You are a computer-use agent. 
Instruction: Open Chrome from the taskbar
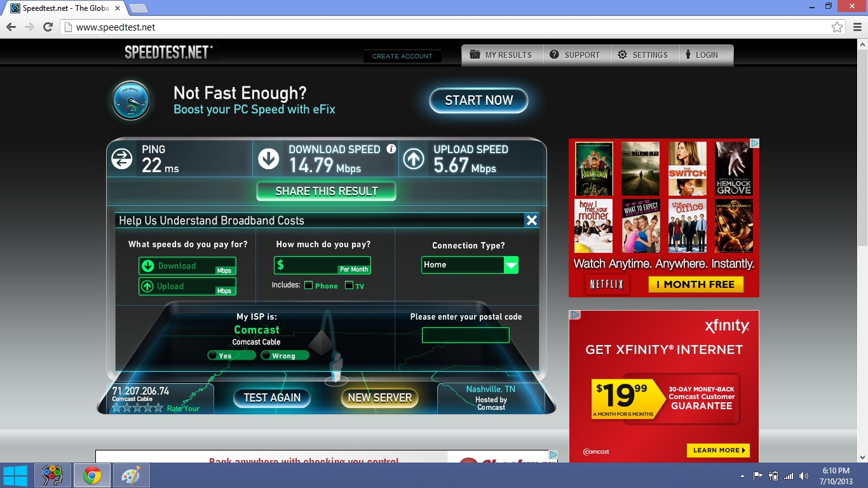tap(92, 475)
